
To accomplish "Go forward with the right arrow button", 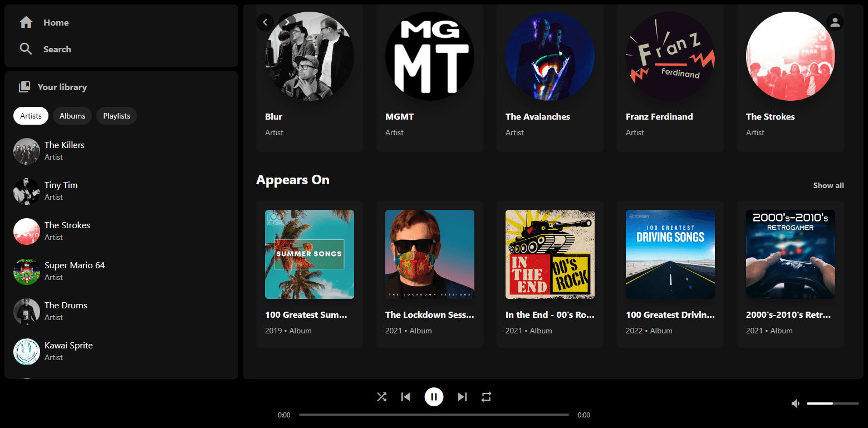I will point(287,22).
